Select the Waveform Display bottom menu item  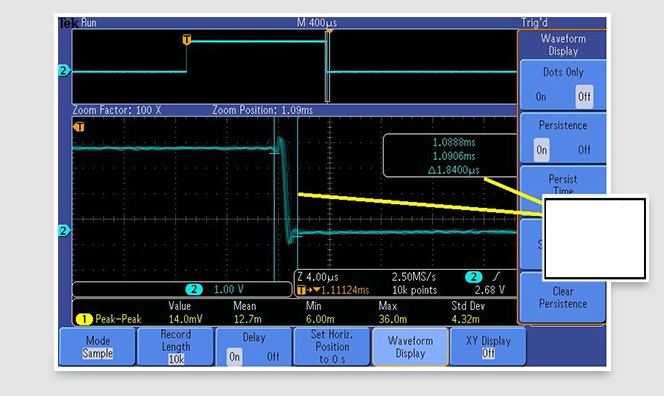click(x=410, y=346)
